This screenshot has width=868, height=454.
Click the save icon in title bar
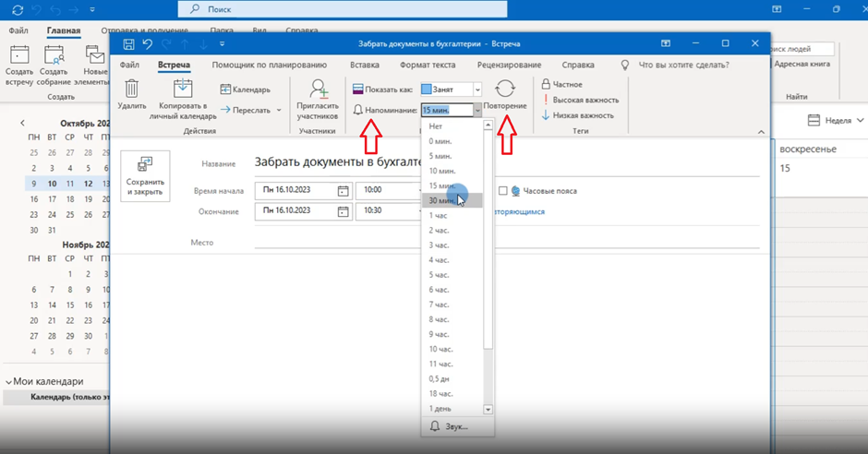point(128,44)
